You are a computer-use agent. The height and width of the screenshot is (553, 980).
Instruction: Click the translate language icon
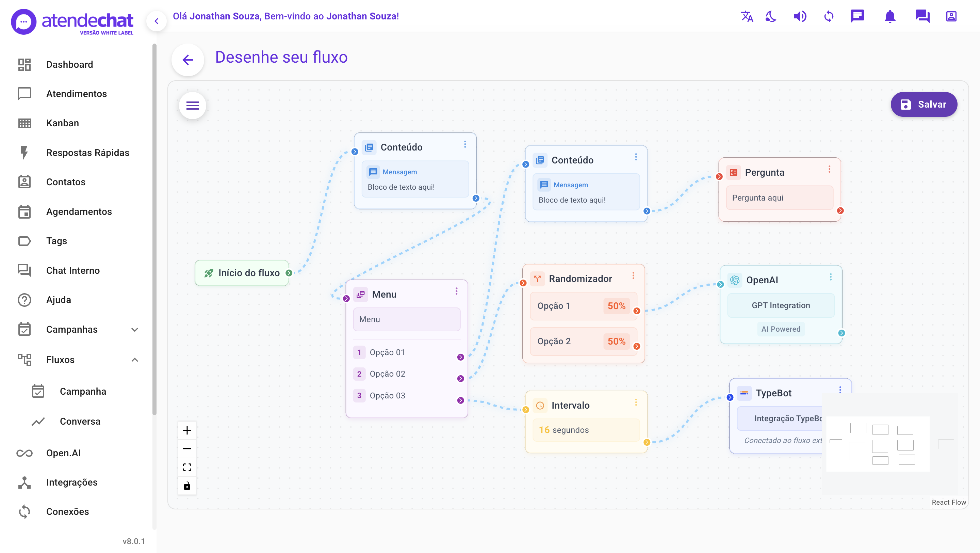[747, 16]
